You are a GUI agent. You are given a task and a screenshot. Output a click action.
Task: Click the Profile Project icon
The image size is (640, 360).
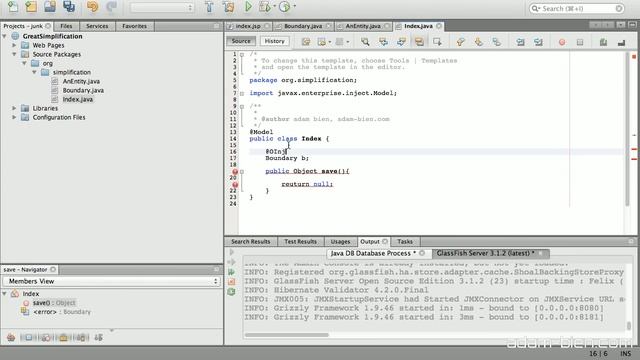point(285,7)
